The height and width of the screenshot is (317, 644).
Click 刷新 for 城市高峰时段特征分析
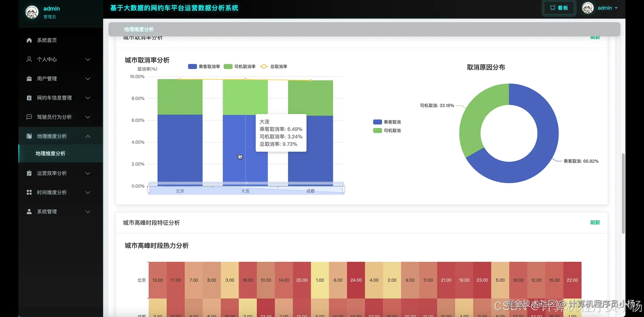(x=595, y=222)
